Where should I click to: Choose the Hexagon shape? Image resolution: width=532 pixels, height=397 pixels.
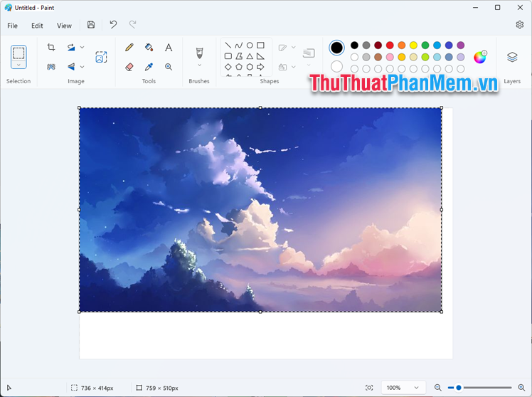[250, 67]
